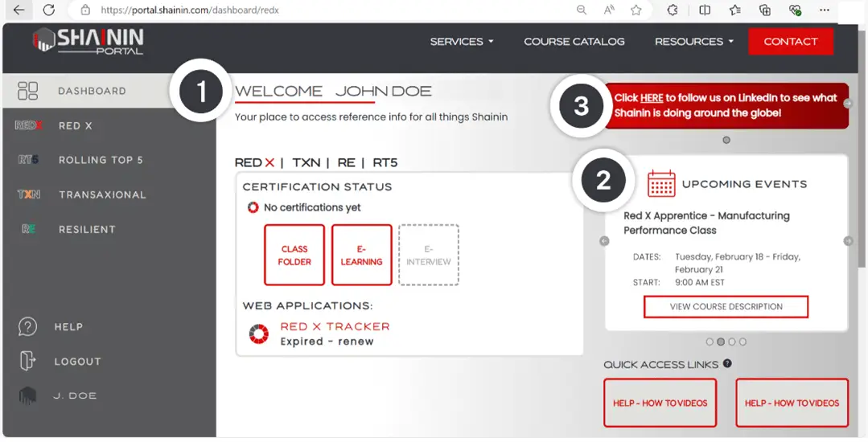Open browser extensions puzzle icon
Viewport: 868px width, 442px height.
click(673, 10)
